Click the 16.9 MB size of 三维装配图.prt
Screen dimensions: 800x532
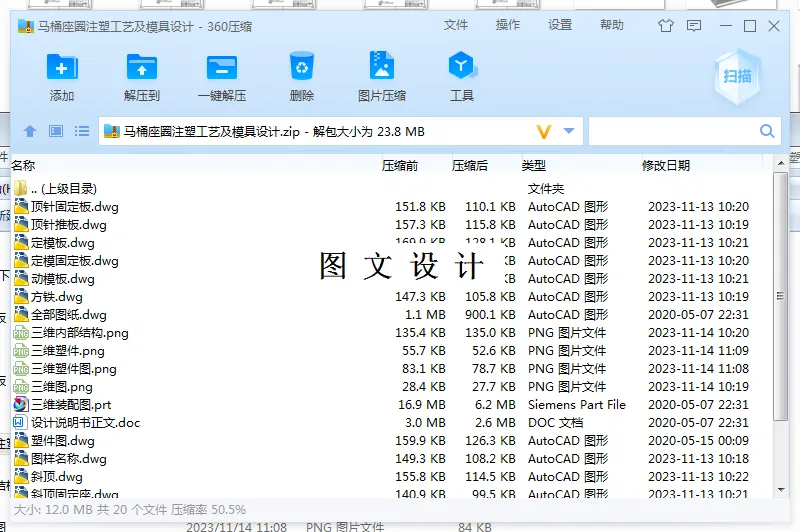coord(422,404)
